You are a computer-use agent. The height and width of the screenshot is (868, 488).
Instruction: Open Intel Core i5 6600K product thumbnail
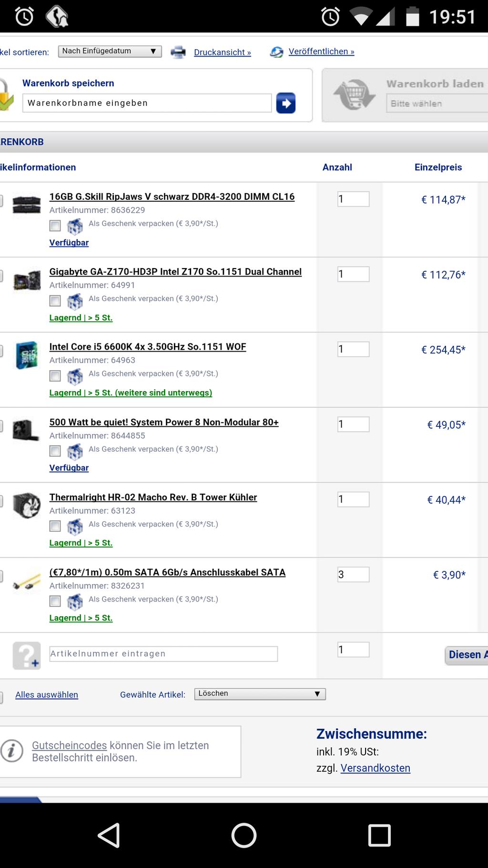[27, 355]
